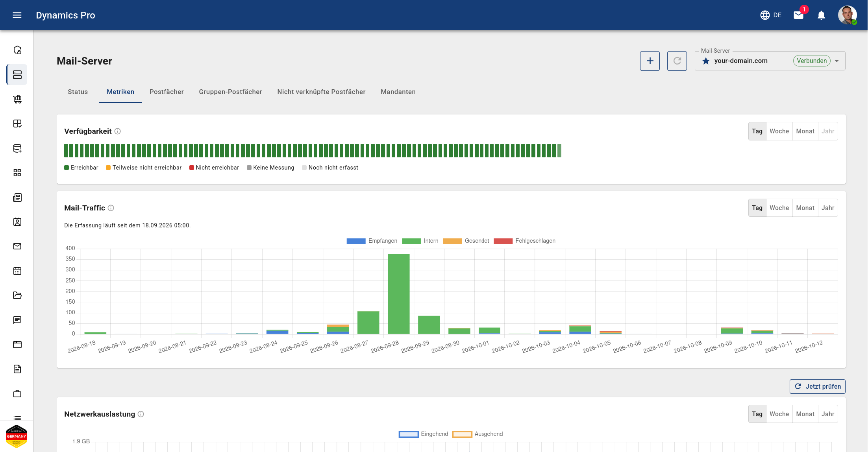Click the last availability bar segment

coord(559,151)
